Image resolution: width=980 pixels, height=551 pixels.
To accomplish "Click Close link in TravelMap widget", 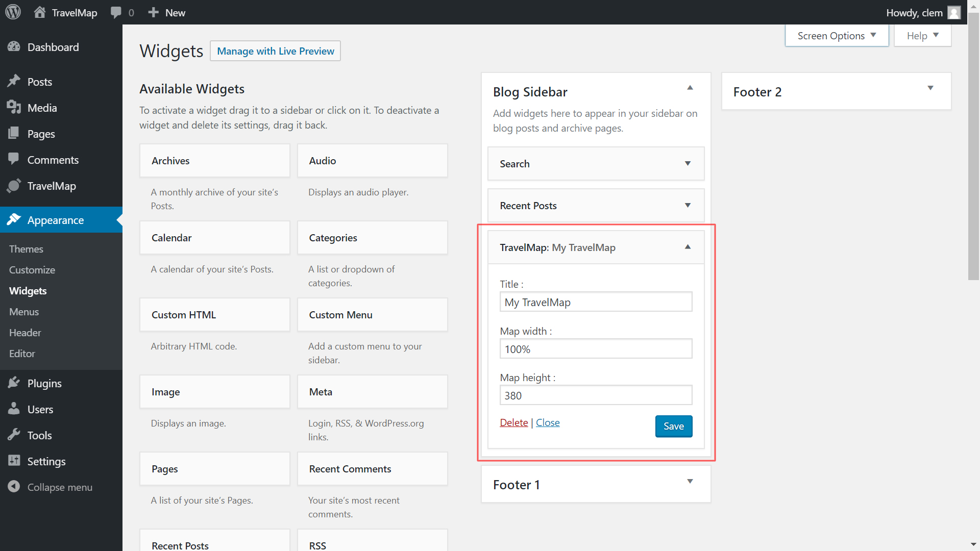I will [548, 422].
